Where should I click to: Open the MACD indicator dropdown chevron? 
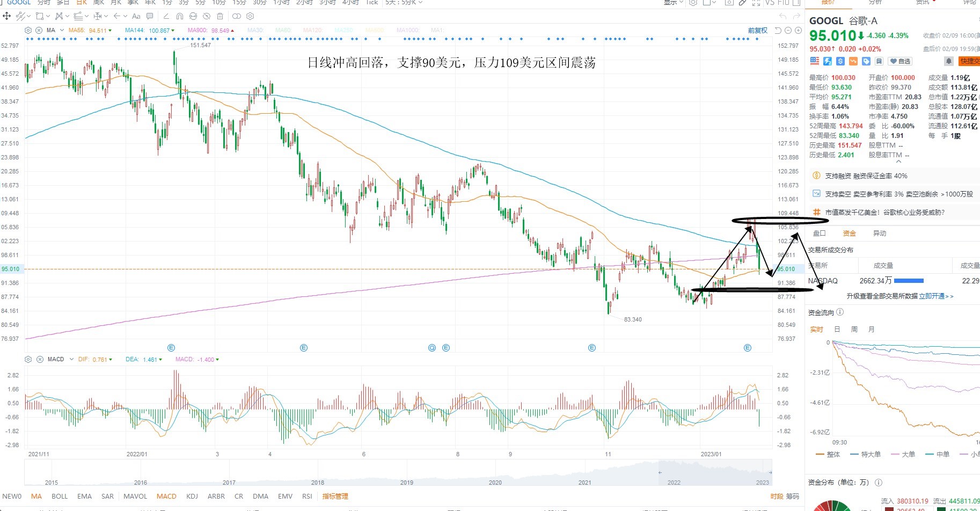[71, 359]
